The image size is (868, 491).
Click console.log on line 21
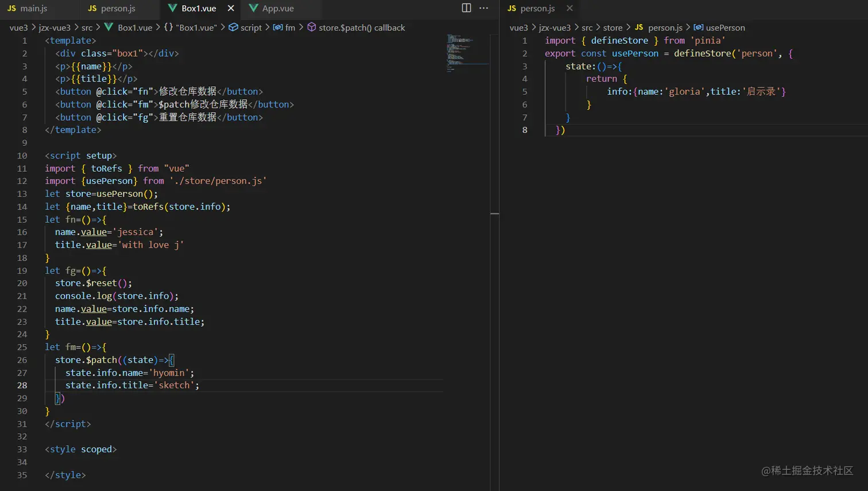[83, 296]
